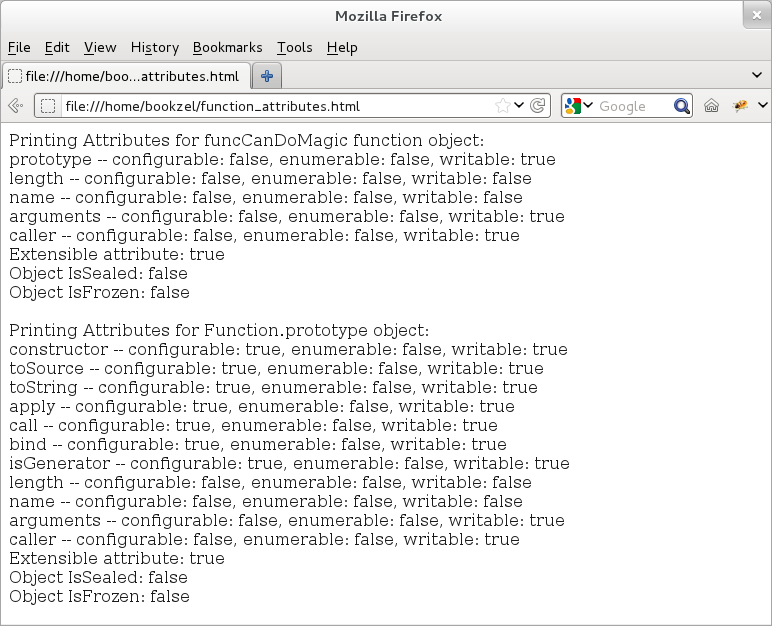Viewport: 772px width, 626px height.
Task: Select the function_attributes.html tab
Action: click(125, 76)
